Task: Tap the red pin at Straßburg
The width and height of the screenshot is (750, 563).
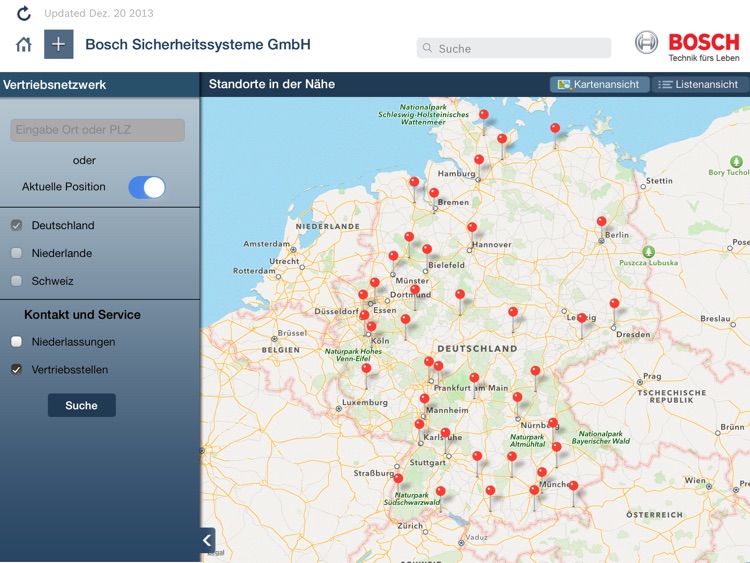Action: pos(398,478)
